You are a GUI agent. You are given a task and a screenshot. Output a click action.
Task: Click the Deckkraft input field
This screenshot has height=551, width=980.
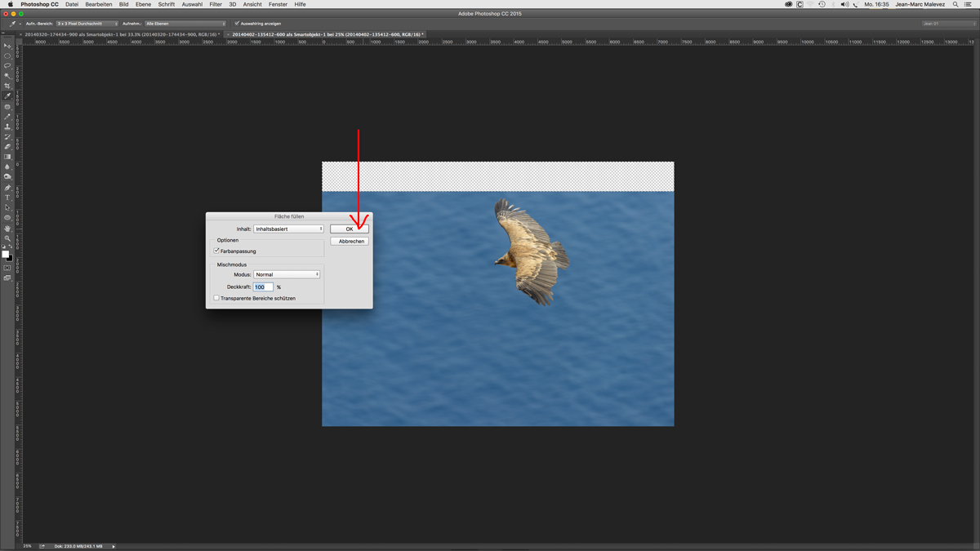click(x=263, y=287)
